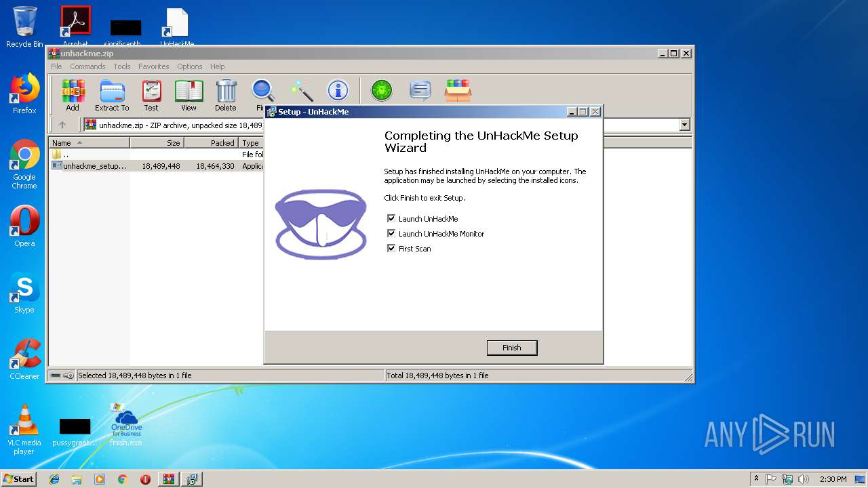Click the 'Selected 18,489,448 bytes' status text
The width and height of the screenshot is (868, 488).
coord(134,375)
